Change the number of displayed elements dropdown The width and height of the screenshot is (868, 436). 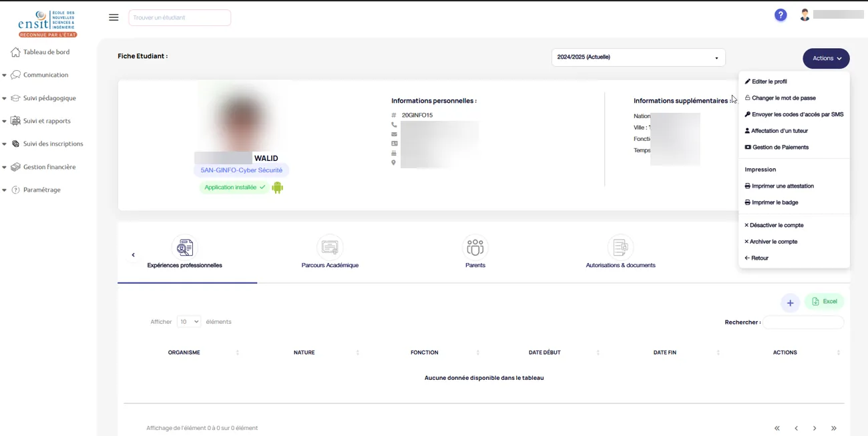[x=189, y=322]
